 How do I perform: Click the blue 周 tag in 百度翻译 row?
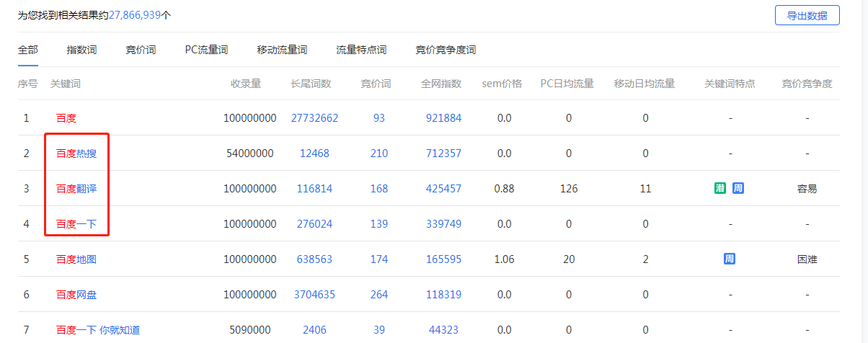pyautogui.click(x=738, y=188)
